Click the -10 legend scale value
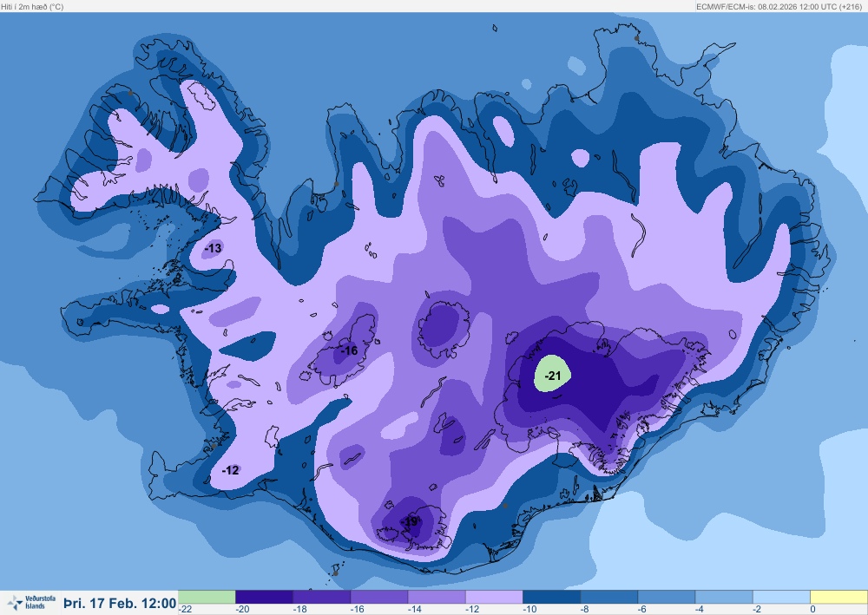 click(529, 610)
